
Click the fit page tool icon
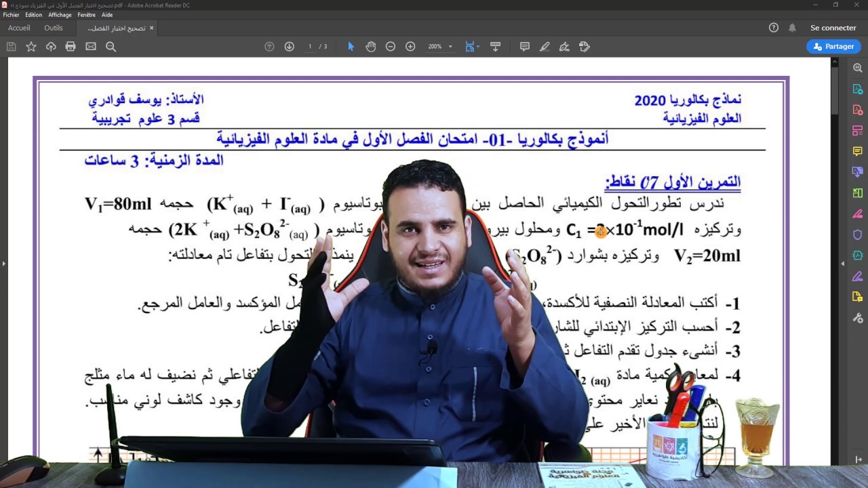click(469, 47)
